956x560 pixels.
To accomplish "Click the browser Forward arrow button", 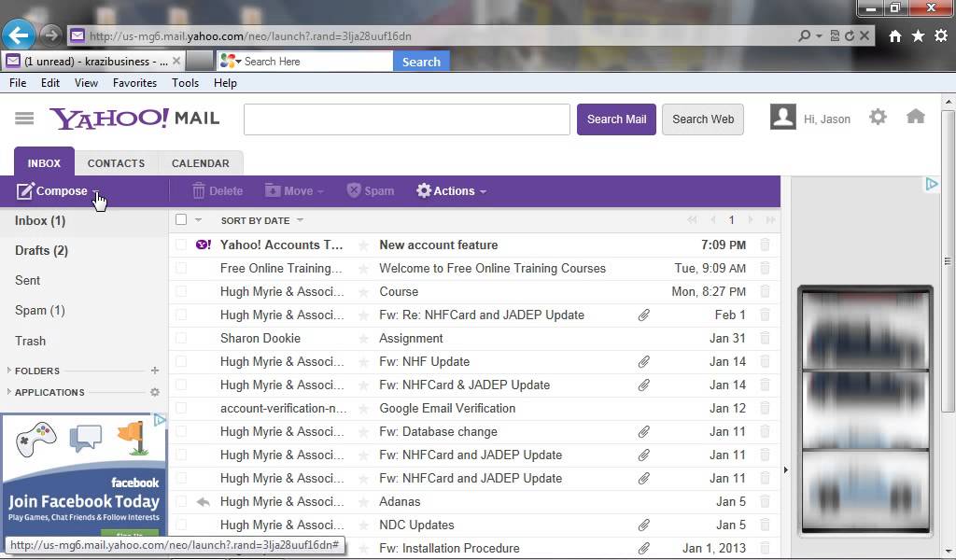I will [x=51, y=35].
